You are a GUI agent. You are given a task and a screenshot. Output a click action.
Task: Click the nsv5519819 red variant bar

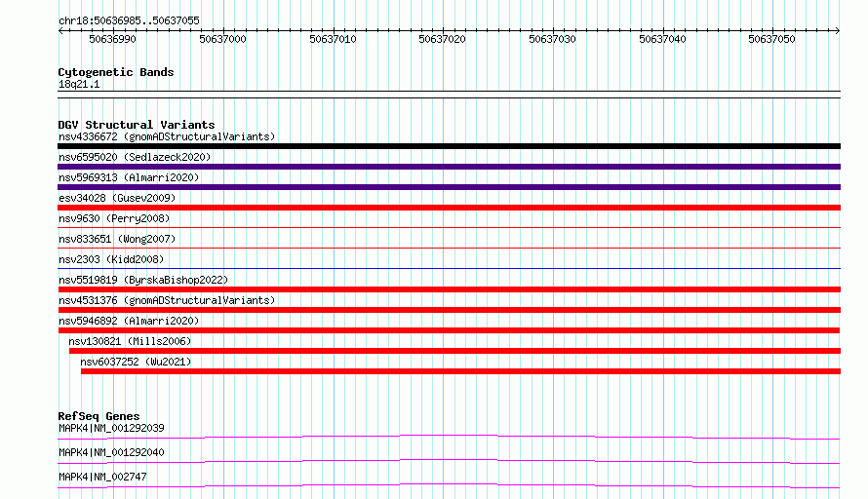click(x=449, y=289)
